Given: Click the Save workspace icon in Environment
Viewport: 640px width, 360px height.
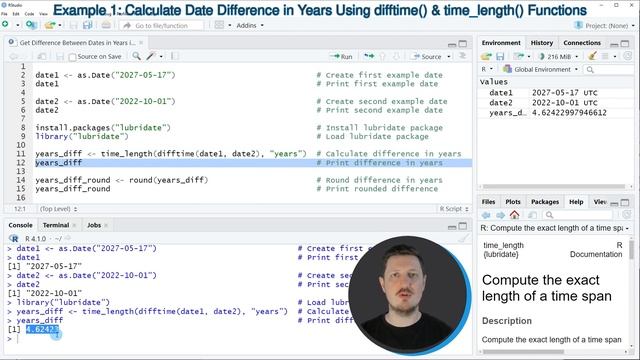Looking at the screenshot, I should coord(500,56).
